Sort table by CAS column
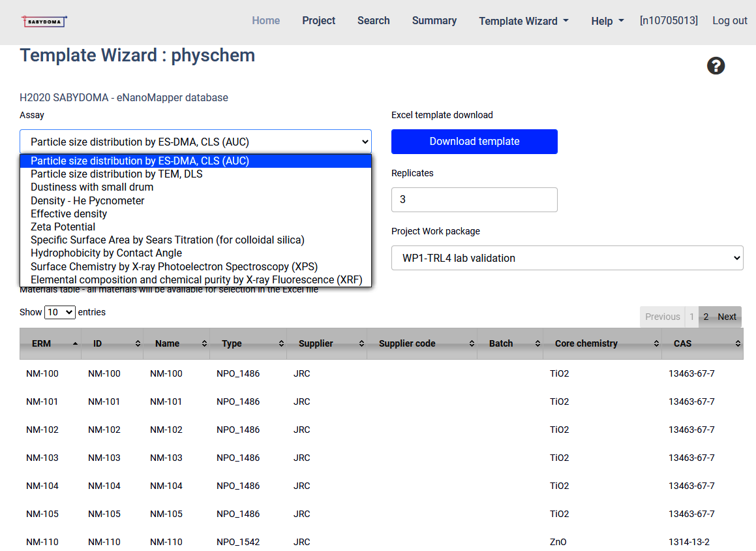This screenshot has height=551, width=756. coord(701,343)
